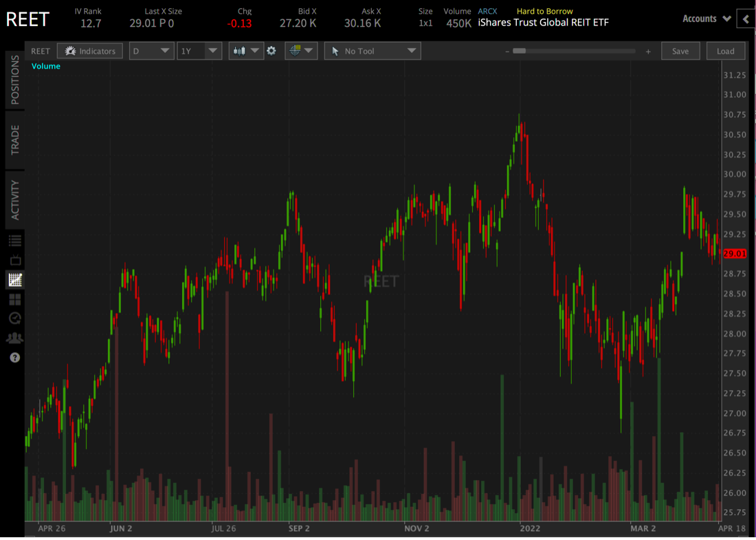The height and width of the screenshot is (540, 756).
Task: Open the chart settings gear
Action: 271,50
